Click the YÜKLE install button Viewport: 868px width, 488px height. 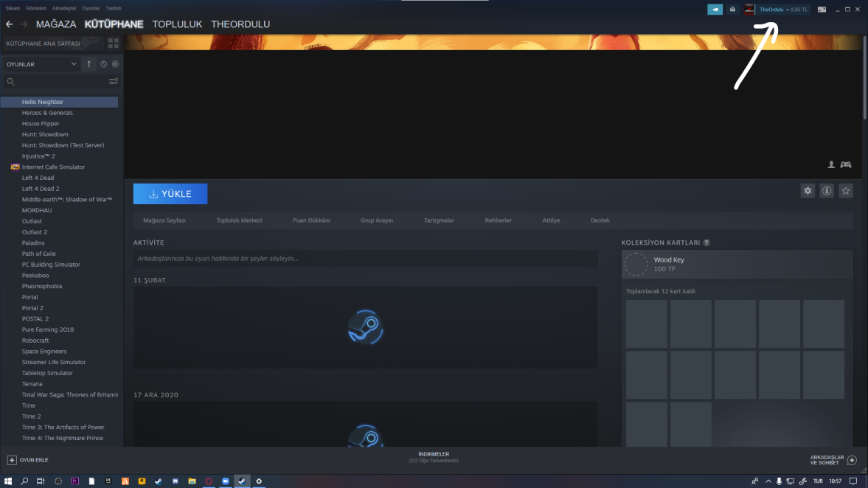[170, 194]
